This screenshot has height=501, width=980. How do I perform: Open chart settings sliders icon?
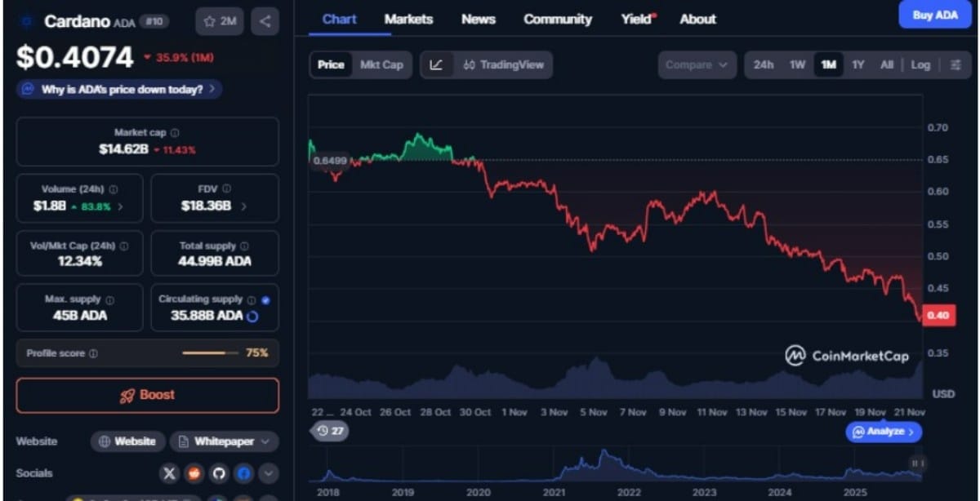coord(956,65)
